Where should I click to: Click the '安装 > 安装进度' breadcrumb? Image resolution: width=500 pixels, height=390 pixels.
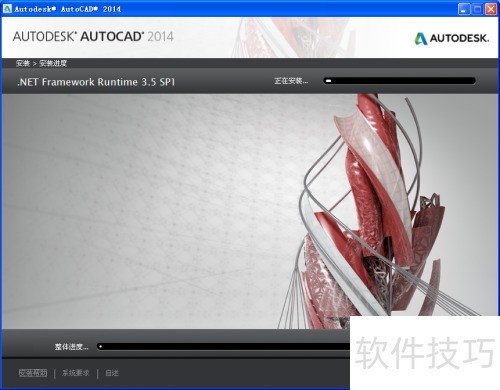coord(41,63)
